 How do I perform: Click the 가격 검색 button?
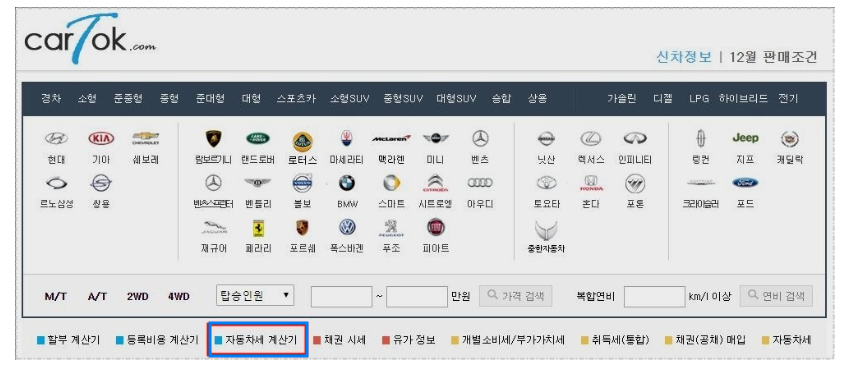(515, 296)
